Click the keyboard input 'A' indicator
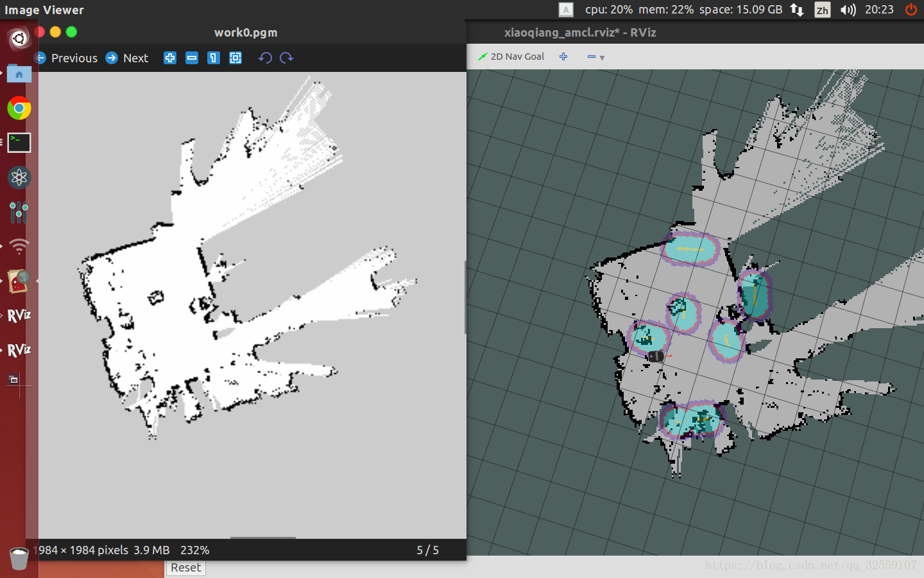This screenshot has height=578, width=924. click(x=565, y=10)
